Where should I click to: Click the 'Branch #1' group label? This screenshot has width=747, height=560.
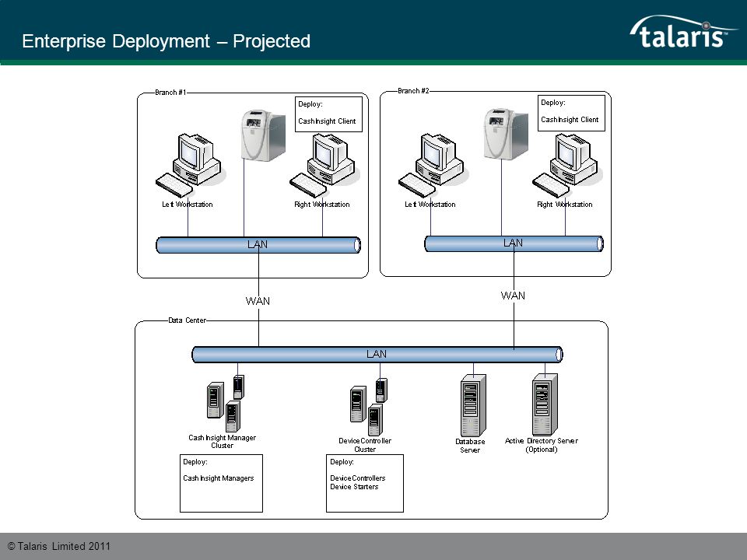(x=170, y=93)
